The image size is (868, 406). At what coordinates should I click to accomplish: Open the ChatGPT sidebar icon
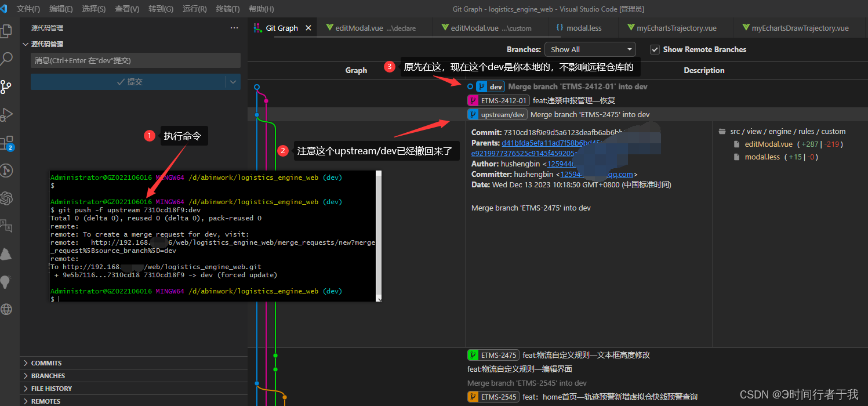[6, 198]
